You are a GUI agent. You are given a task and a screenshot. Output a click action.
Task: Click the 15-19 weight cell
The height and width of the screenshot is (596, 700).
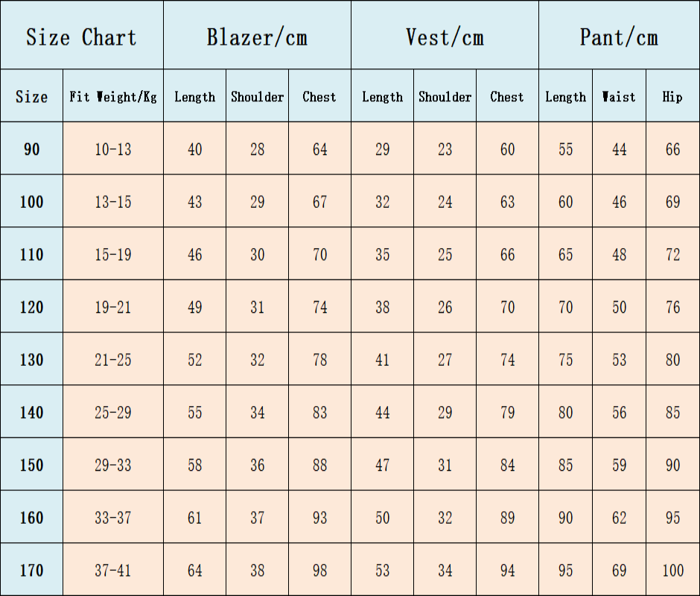point(113,254)
